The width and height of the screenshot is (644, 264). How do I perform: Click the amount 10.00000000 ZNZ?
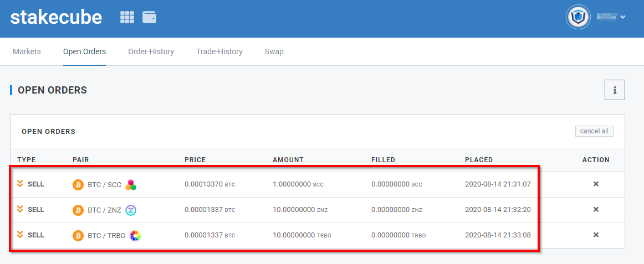[x=300, y=210]
